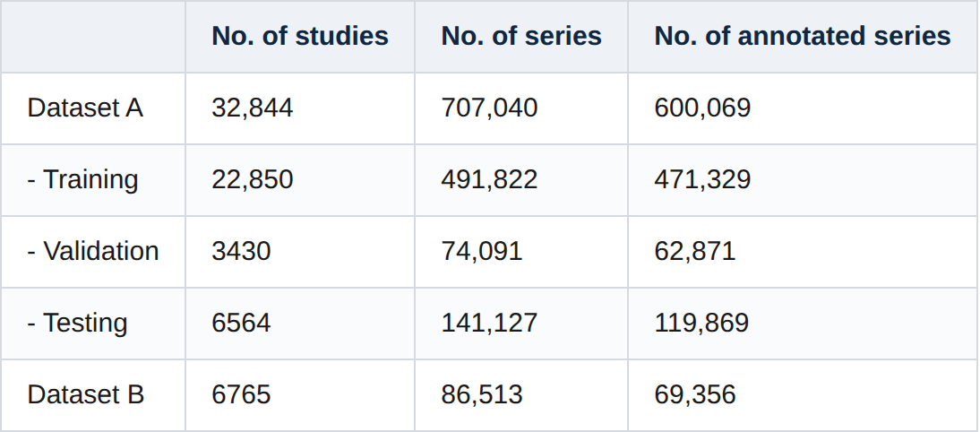Click the 491,822 training series cell
The height and width of the screenshot is (432, 980).
[x=489, y=180]
